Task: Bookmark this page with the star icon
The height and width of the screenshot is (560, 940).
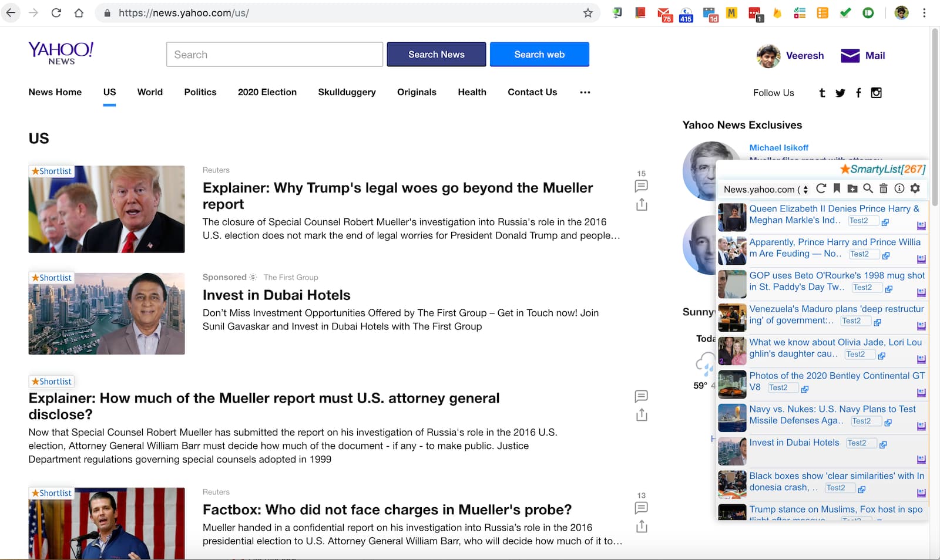Action: (587, 13)
